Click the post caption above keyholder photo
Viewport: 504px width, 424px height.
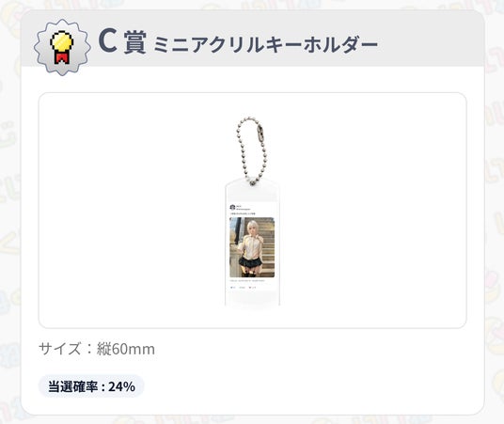tap(243, 213)
